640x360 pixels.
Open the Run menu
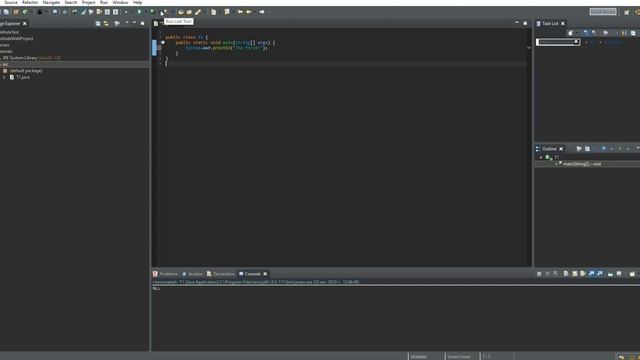pos(104,2)
